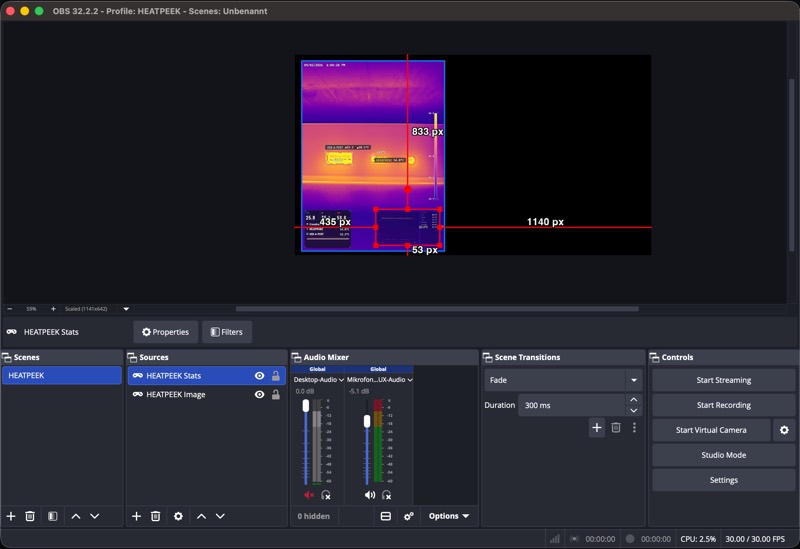Hide the HEATPEEK Stats source with its eye icon

click(260, 376)
